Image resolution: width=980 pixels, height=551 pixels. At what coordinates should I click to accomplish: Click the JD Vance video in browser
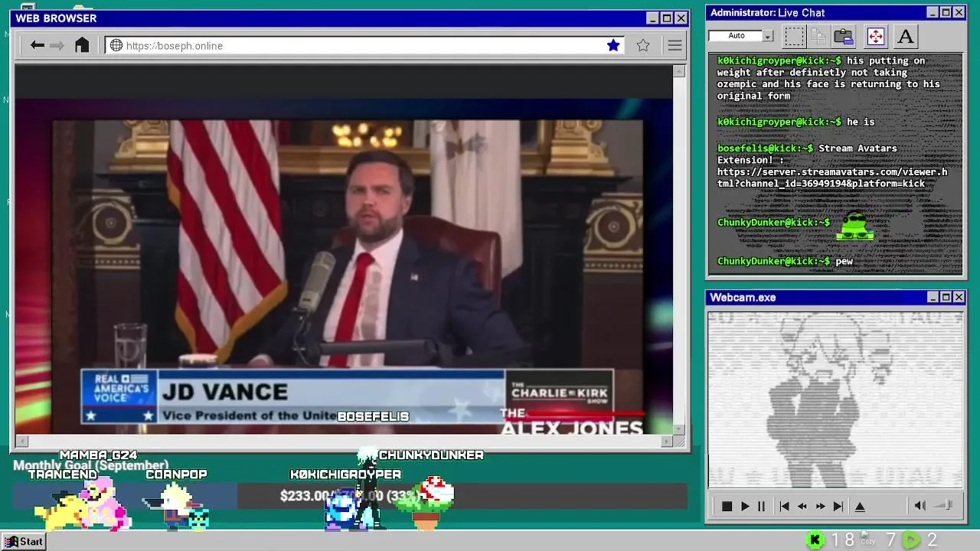[x=348, y=277]
